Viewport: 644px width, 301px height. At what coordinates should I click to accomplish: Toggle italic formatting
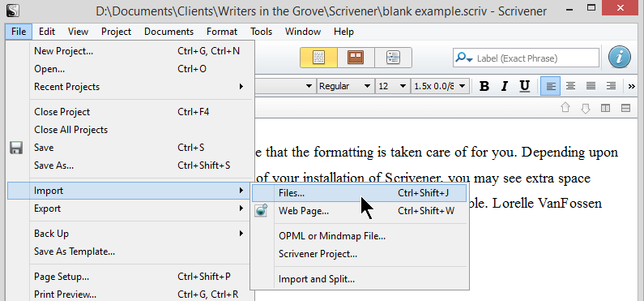504,86
